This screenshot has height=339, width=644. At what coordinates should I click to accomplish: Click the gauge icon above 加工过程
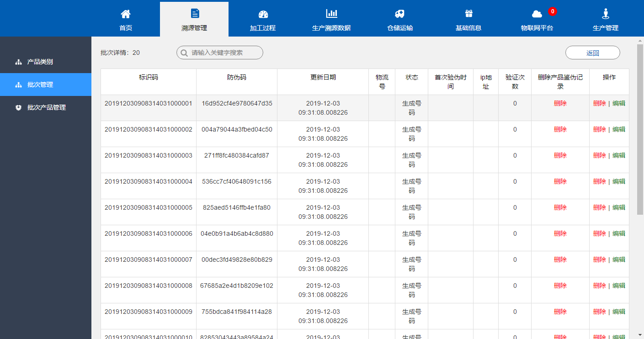click(x=263, y=14)
